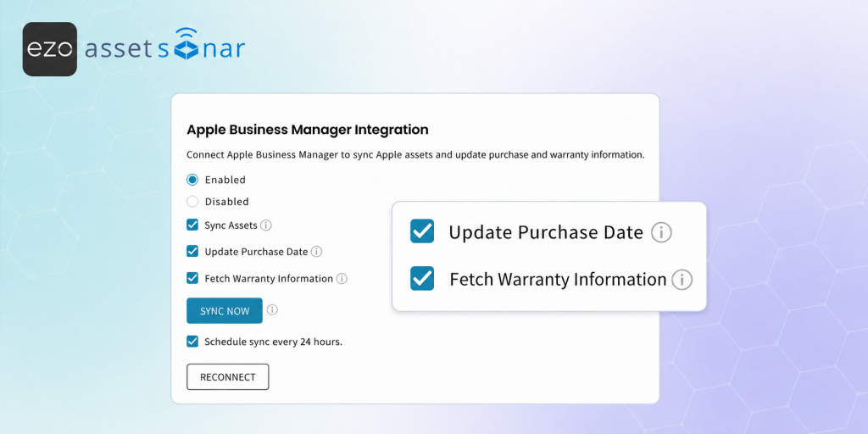Toggle Schedule sync every 24 hours checkbox
The height and width of the screenshot is (434, 868).
point(192,342)
